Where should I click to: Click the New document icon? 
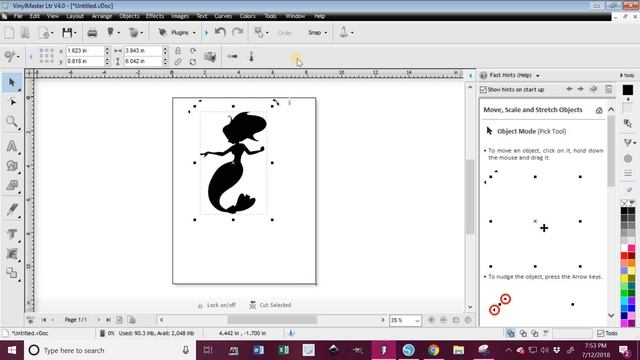(9, 33)
